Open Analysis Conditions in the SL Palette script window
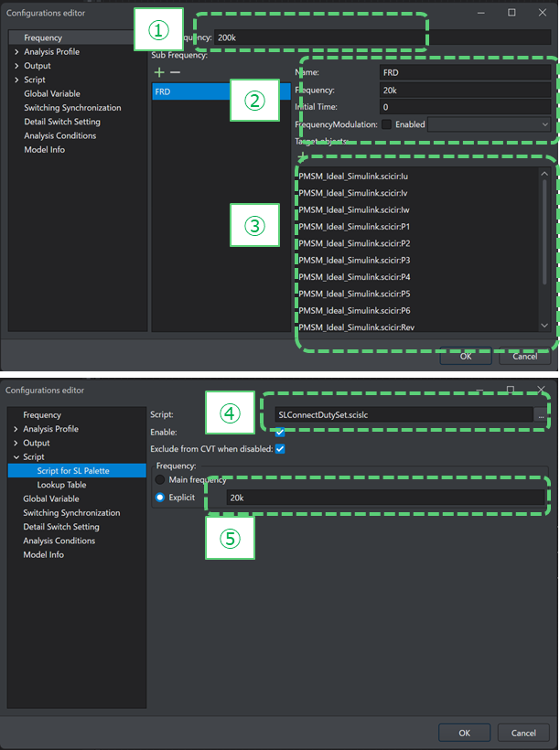The height and width of the screenshot is (750, 560). (x=59, y=541)
